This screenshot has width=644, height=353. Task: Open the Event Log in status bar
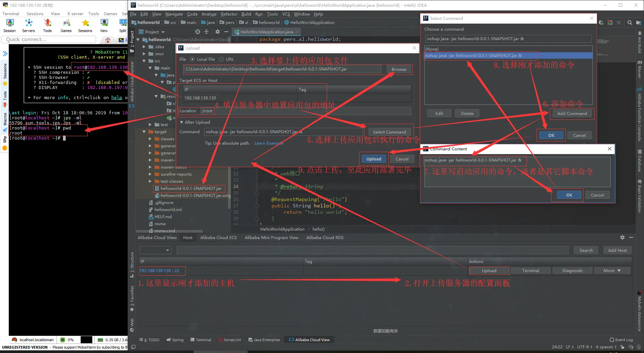pos(621,340)
